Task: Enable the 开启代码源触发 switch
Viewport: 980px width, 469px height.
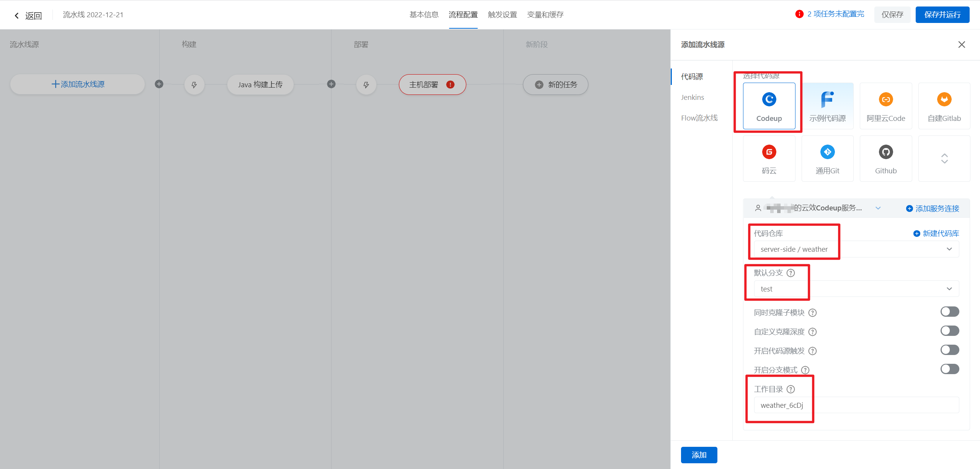Action: point(949,350)
